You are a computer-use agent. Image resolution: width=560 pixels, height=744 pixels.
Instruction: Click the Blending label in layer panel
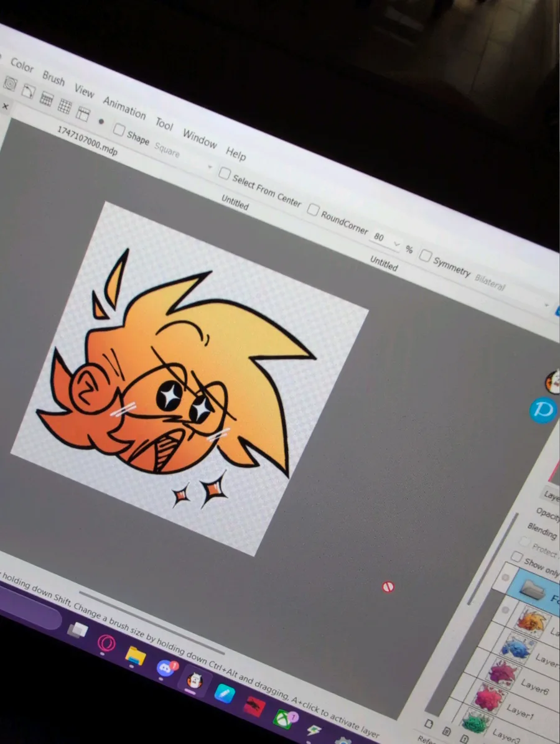542,531
